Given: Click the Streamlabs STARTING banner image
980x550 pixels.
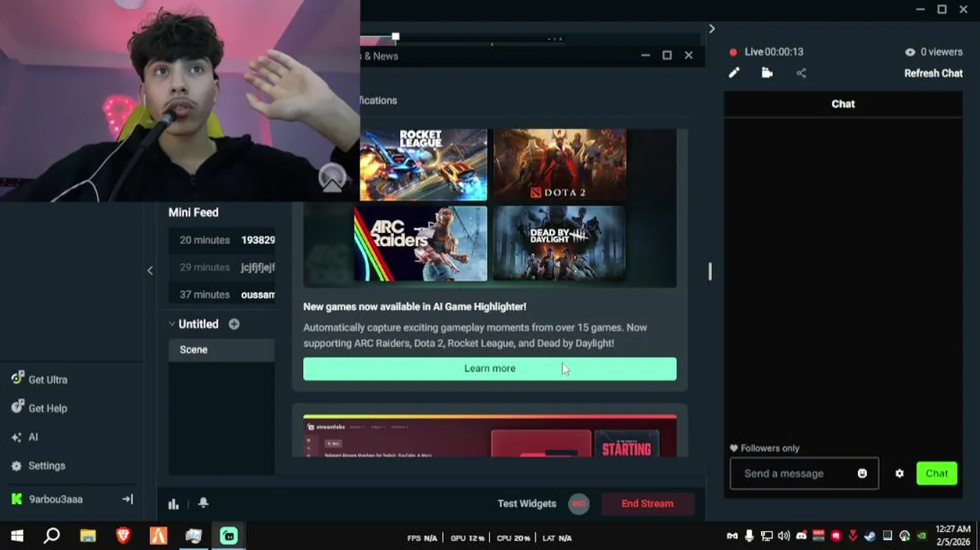Looking at the screenshot, I should click(x=490, y=436).
